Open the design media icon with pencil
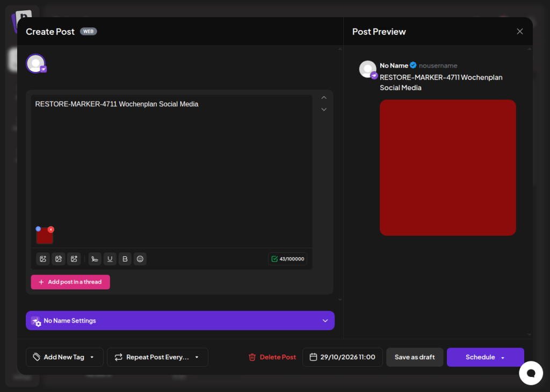The height and width of the screenshot is (392, 550). [x=59, y=259]
